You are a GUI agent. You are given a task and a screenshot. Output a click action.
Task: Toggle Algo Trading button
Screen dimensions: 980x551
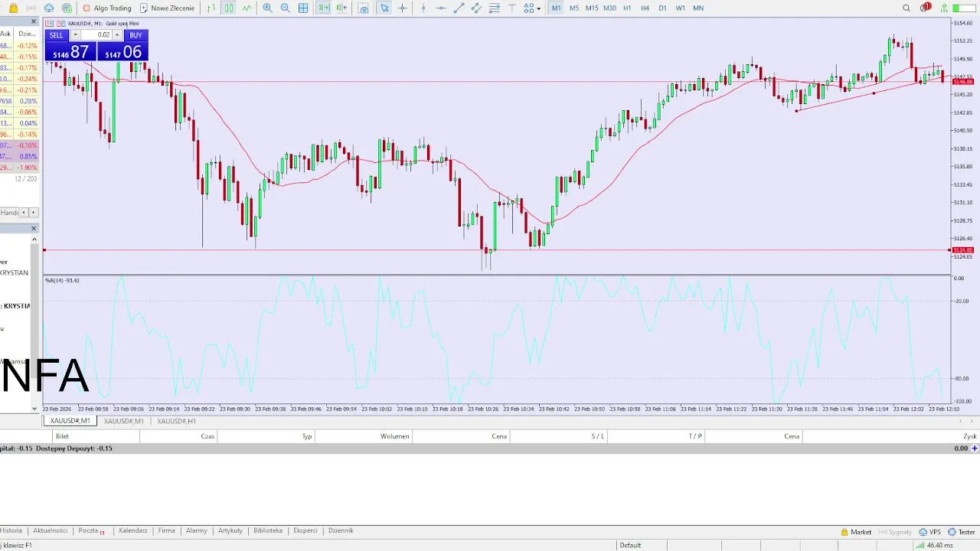[107, 8]
